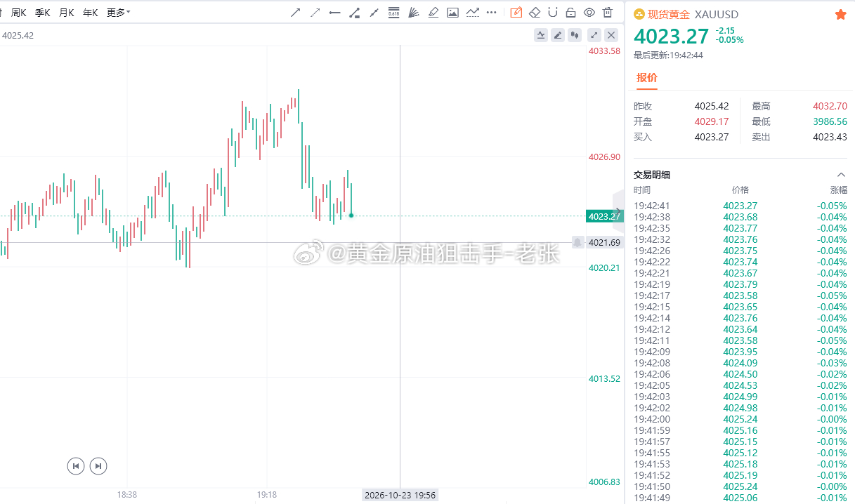Image resolution: width=855 pixels, height=504 pixels.
Task: Click the 18:38 time axis label
Action: pos(127,495)
